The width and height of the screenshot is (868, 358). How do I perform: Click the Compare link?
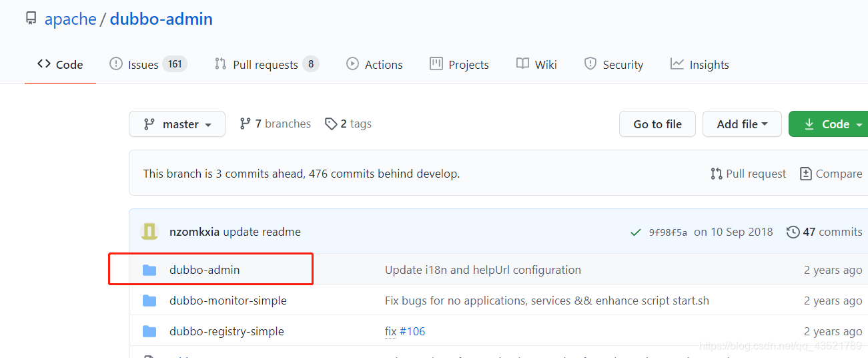pyautogui.click(x=831, y=174)
